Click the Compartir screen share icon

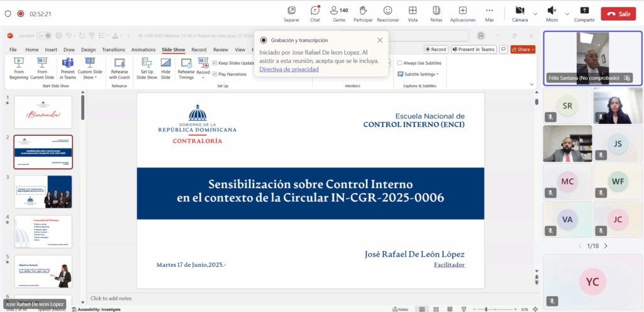584,13
